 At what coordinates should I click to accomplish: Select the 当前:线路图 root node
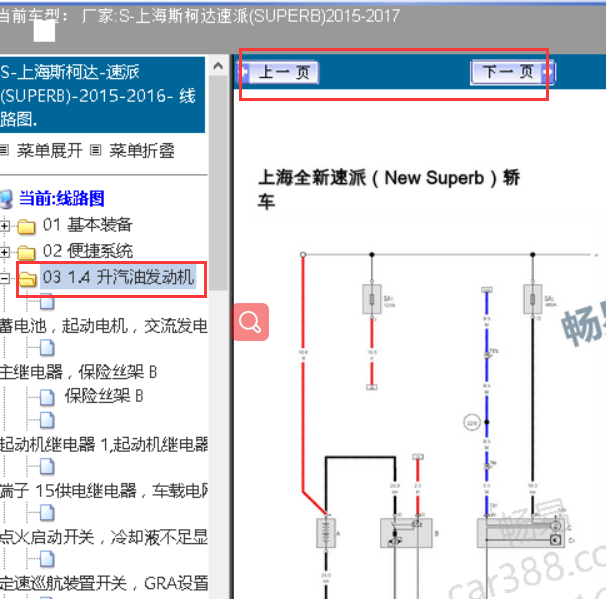click(61, 199)
